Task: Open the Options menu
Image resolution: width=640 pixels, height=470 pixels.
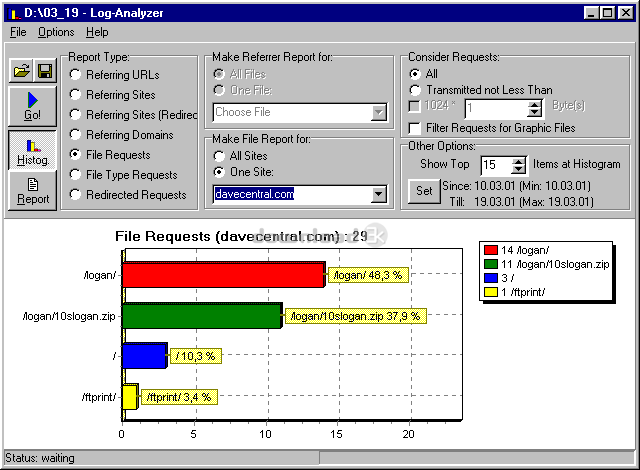Action: click(56, 32)
